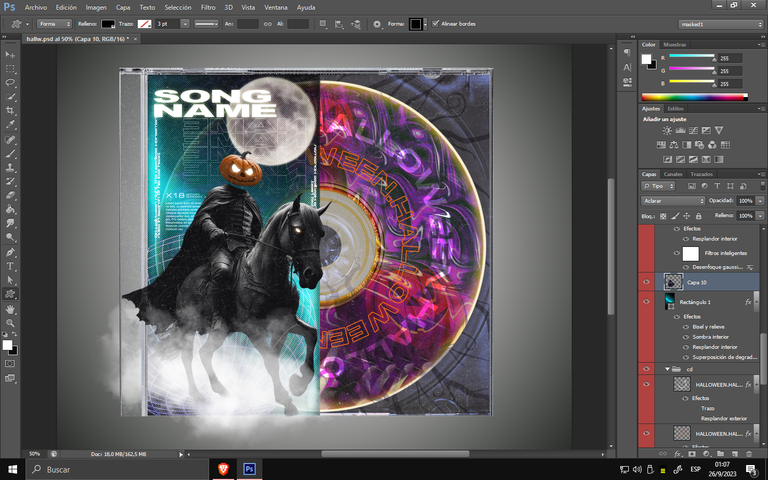The image size is (768, 480).
Task: Select the Zoom tool in toolbox
Action: pos(10,323)
